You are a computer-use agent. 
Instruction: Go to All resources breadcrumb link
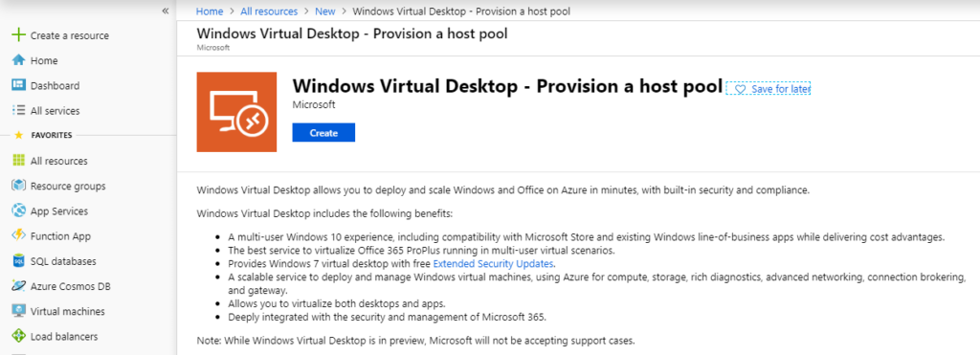pyautogui.click(x=269, y=11)
